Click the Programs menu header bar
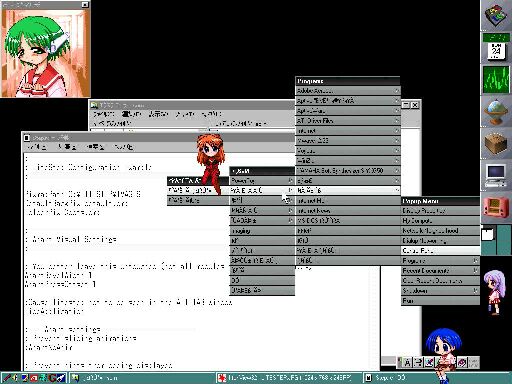 pos(348,81)
